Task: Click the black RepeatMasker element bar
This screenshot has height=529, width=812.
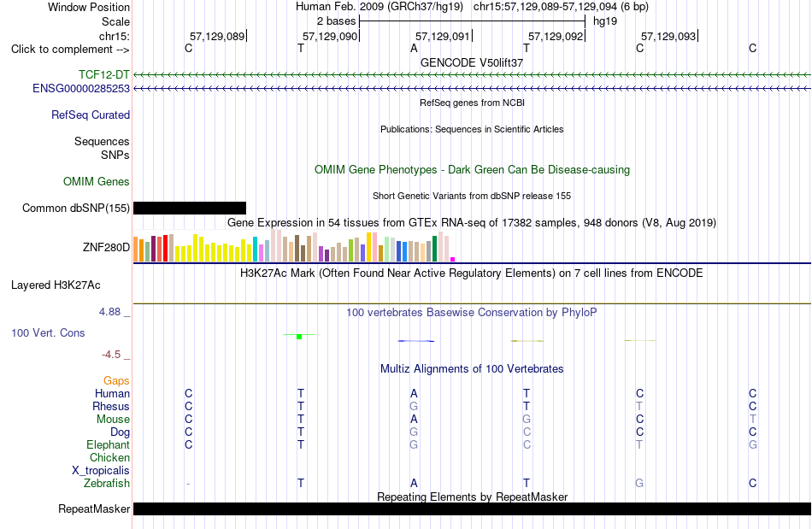Action: coord(473,508)
